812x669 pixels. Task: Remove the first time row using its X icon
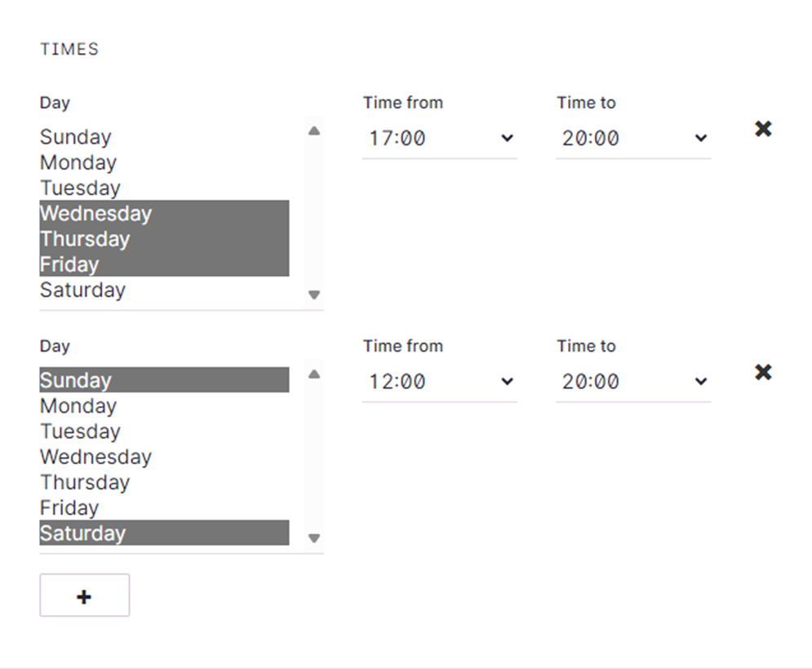762,128
